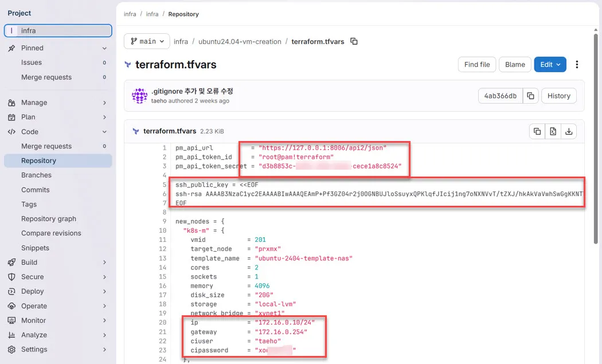Image resolution: width=602 pixels, height=364 pixels.
Task: Click the Find file button
Action: click(x=477, y=65)
